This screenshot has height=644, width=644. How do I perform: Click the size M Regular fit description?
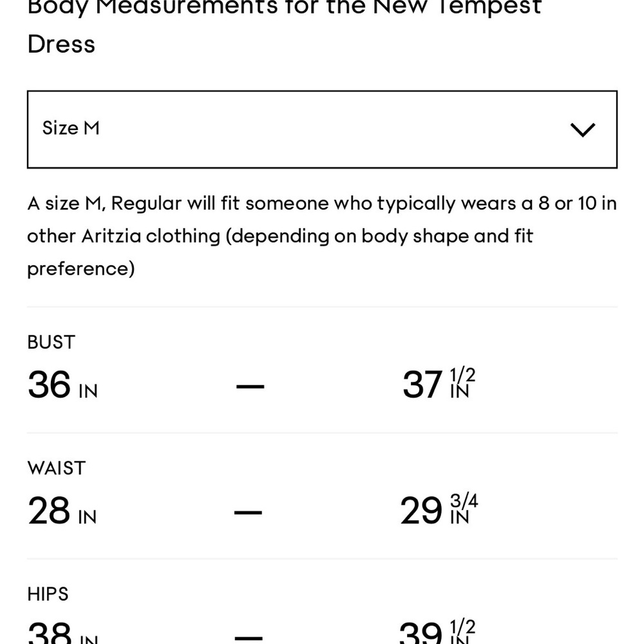click(x=322, y=236)
